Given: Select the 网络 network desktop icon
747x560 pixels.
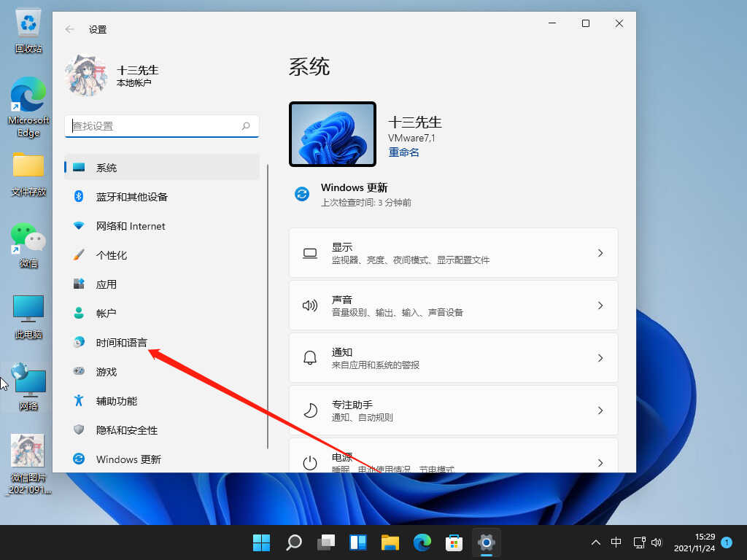Looking at the screenshot, I should [28, 387].
